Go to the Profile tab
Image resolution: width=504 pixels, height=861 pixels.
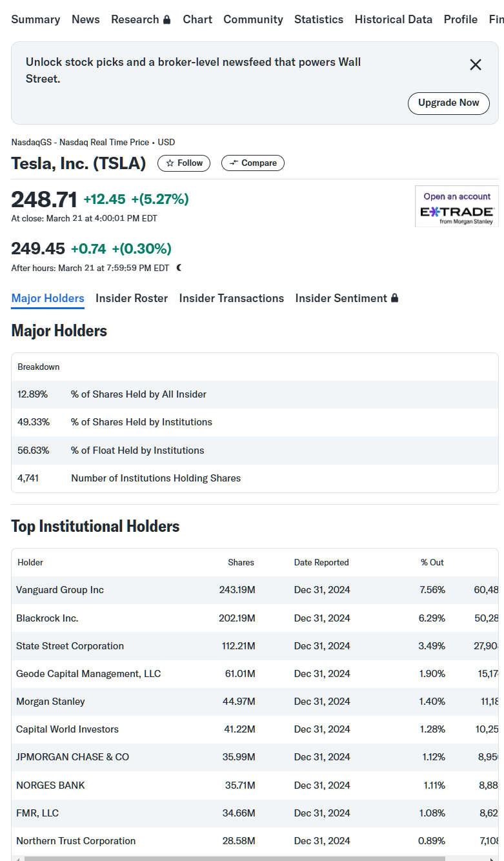(x=461, y=19)
